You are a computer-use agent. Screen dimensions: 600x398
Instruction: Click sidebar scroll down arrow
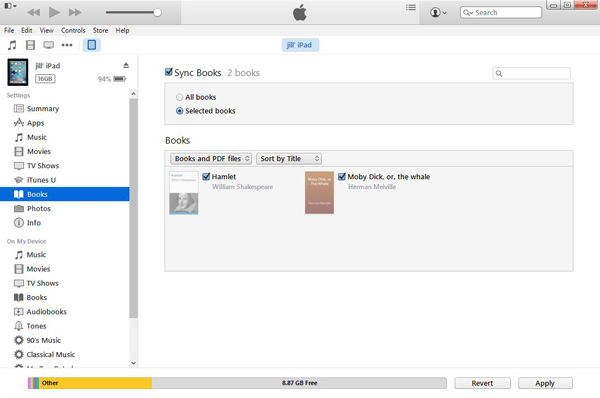134,363
